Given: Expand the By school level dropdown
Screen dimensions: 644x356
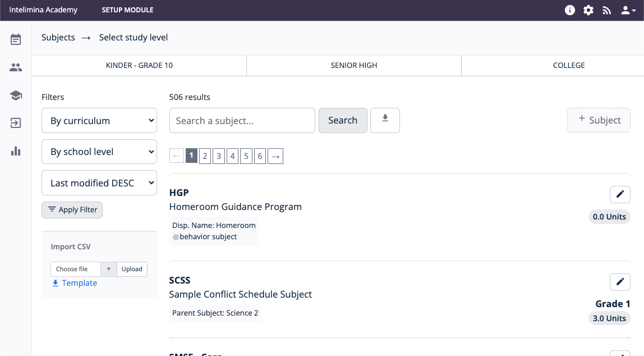Looking at the screenshot, I should pos(99,152).
